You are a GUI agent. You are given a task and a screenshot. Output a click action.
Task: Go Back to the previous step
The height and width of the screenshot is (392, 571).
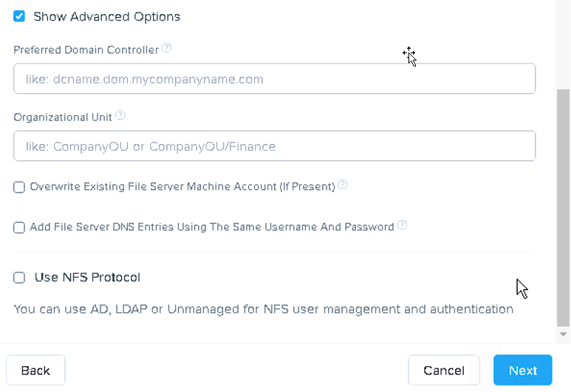(35, 370)
